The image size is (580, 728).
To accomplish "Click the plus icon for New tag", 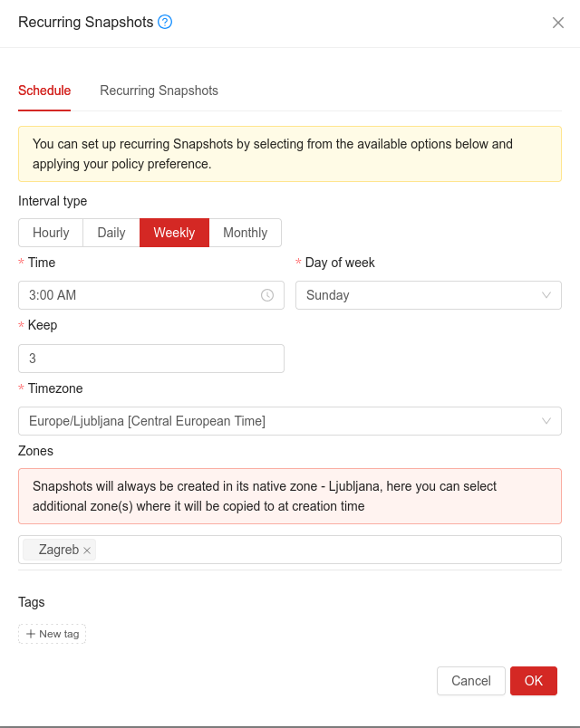I will click(31, 634).
